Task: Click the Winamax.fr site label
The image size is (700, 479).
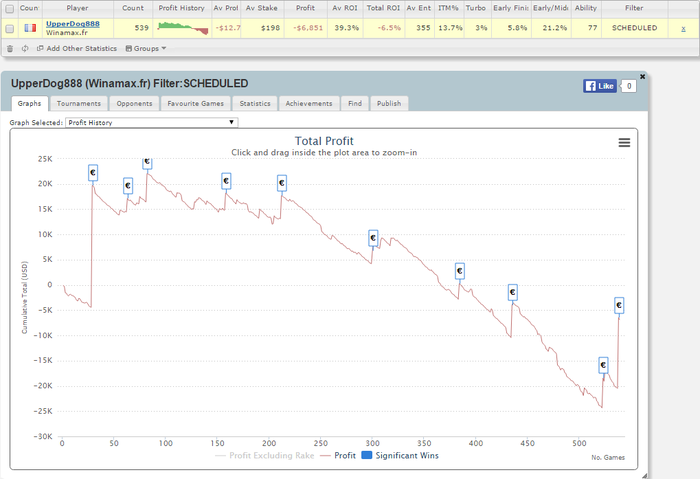Action: coord(67,33)
